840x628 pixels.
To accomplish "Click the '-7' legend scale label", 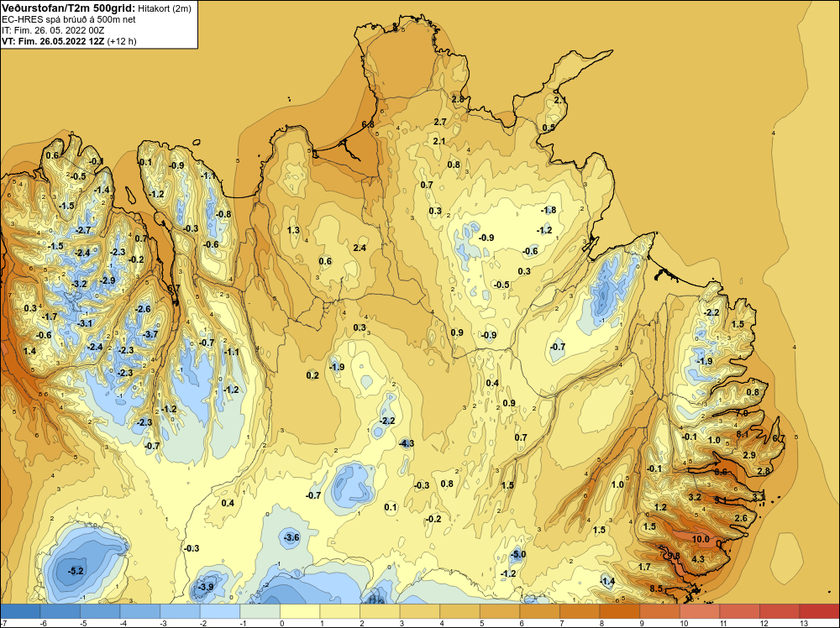I will 3,624.
